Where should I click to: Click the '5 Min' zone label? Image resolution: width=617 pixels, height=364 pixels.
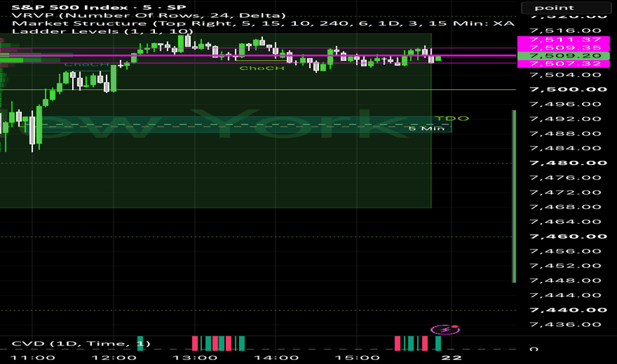[426, 128]
